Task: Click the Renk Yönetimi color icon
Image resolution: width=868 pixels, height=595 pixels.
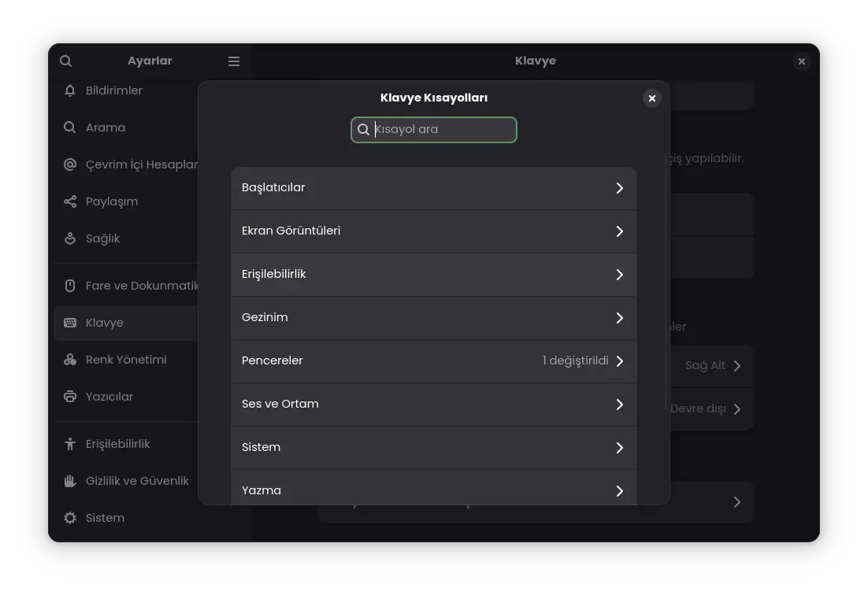Action: (70, 360)
